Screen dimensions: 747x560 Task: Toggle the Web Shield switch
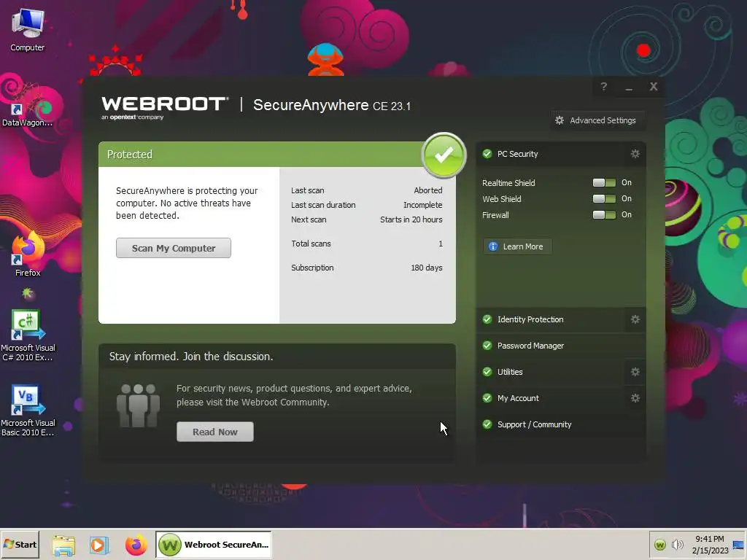tap(604, 198)
